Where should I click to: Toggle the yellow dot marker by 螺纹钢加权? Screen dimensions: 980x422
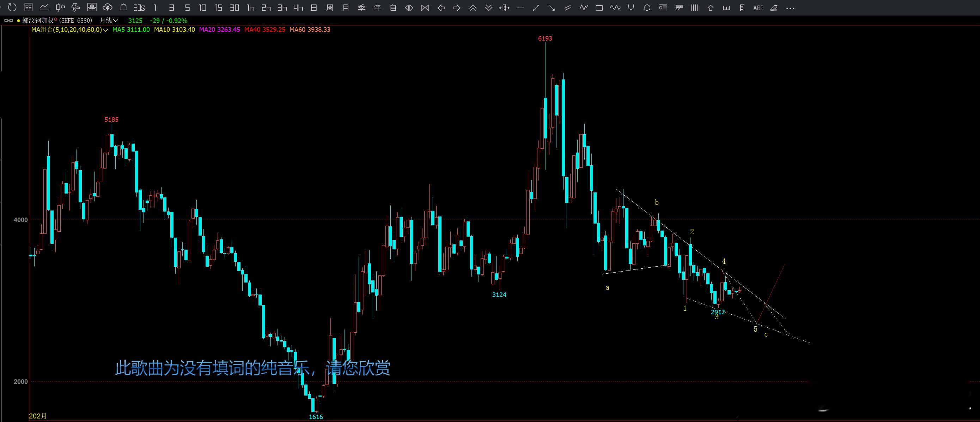tap(18, 20)
